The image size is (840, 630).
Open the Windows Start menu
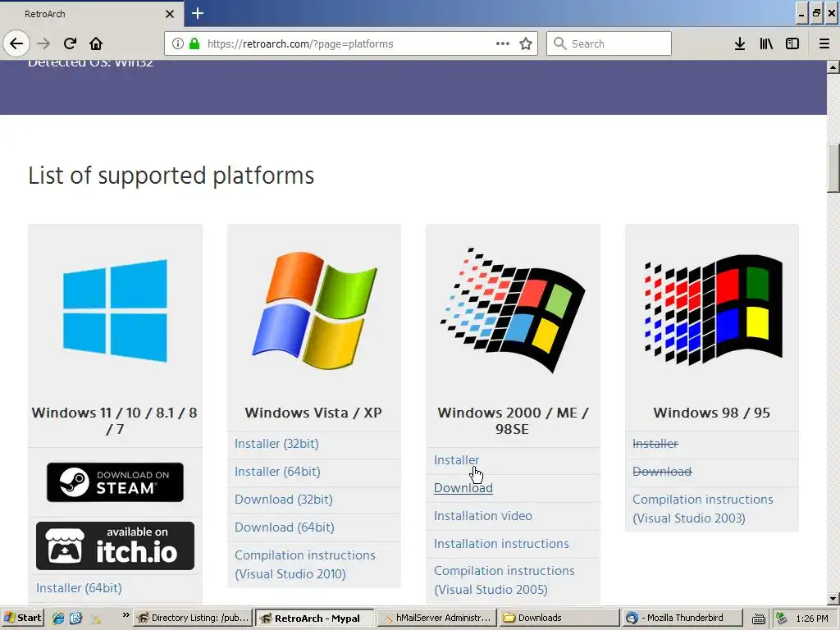[22, 618]
